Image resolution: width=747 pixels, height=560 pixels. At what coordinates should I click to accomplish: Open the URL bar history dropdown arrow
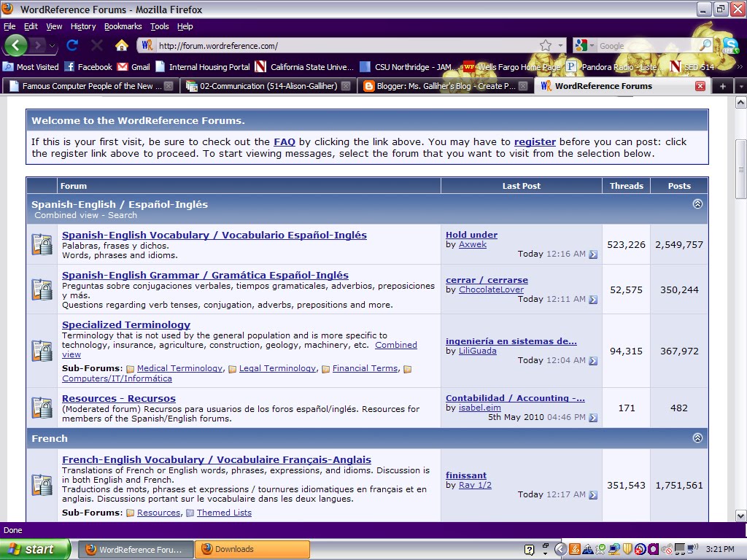[x=560, y=46]
